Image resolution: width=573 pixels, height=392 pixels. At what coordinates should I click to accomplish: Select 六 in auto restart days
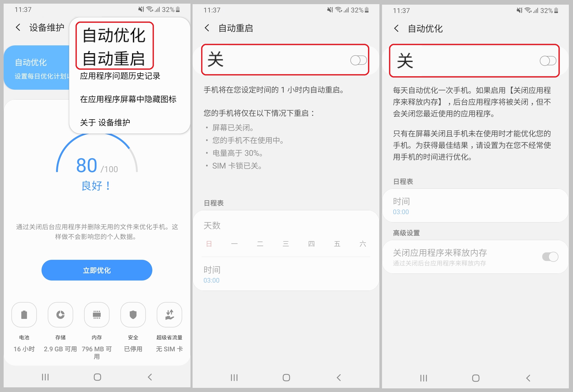(x=363, y=244)
